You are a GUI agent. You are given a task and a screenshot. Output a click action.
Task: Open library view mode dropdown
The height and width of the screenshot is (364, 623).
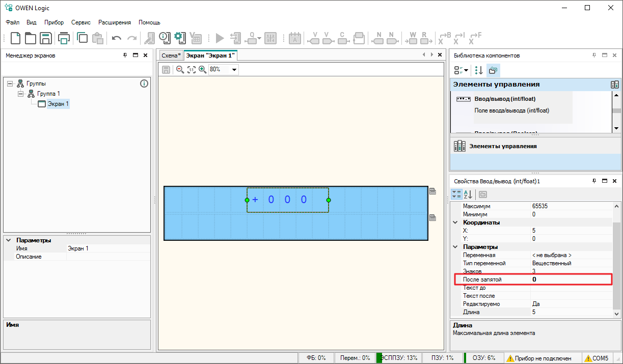[461, 70]
